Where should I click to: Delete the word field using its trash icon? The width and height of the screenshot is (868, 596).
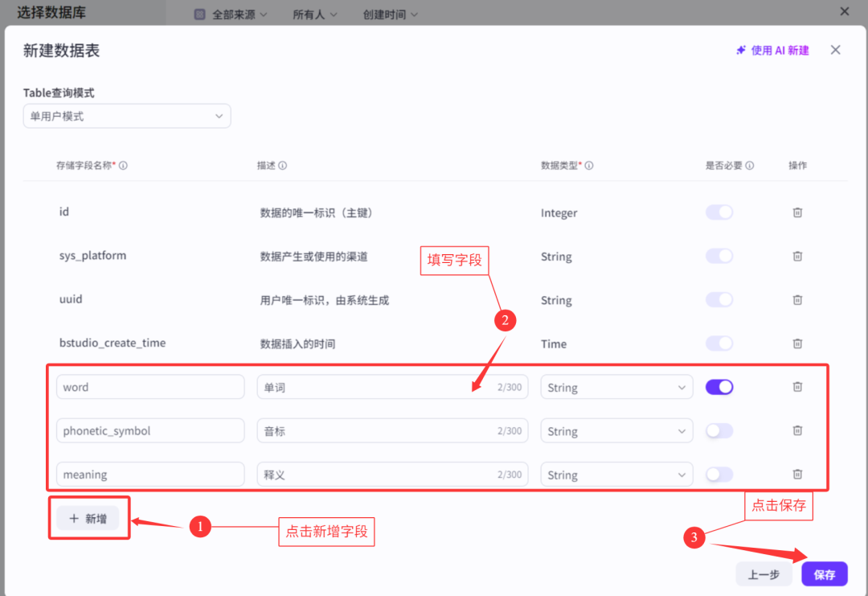797,387
